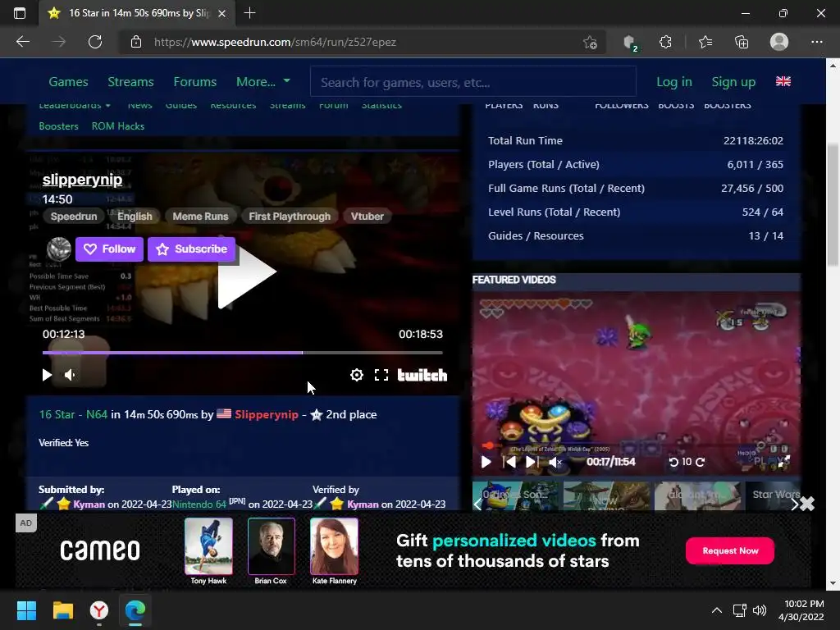Open browser Collections
The width and height of the screenshot is (840, 630).
click(x=742, y=42)
